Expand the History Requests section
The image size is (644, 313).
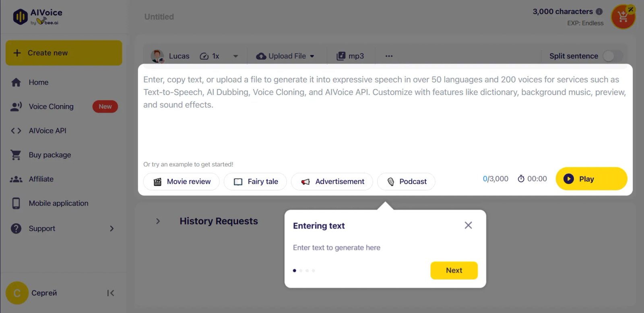[157, 221]
